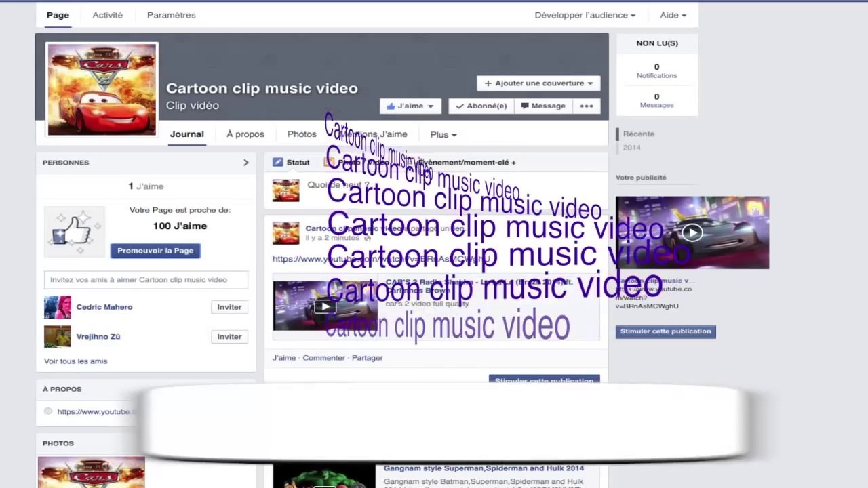The image size is (868, 488).
Task: Invite Cedric Mahero to like page
Action: click(x=229, y=307)
